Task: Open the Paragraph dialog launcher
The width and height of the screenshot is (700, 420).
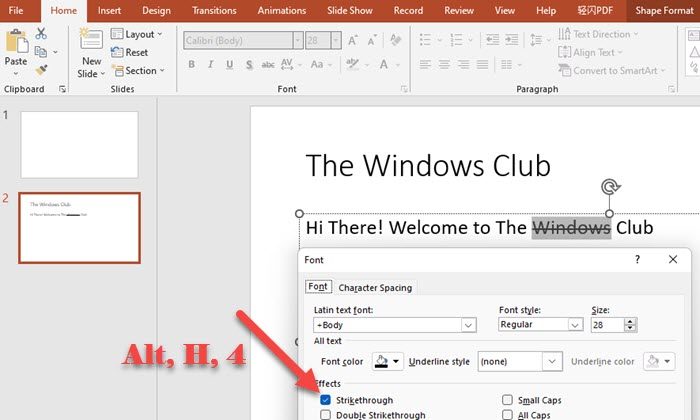Action: tap(671, 89)
